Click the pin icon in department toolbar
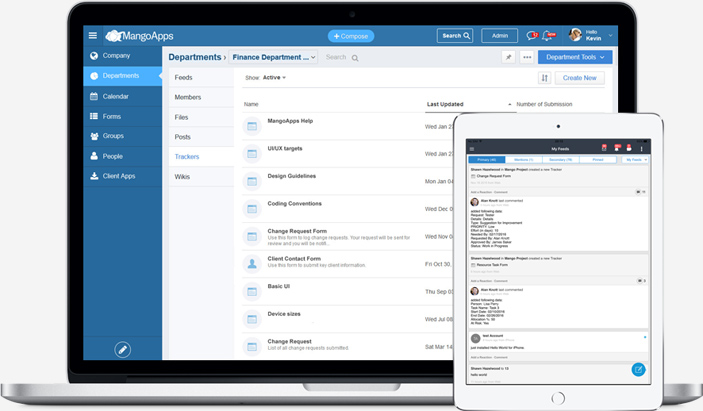 point(508,57)
